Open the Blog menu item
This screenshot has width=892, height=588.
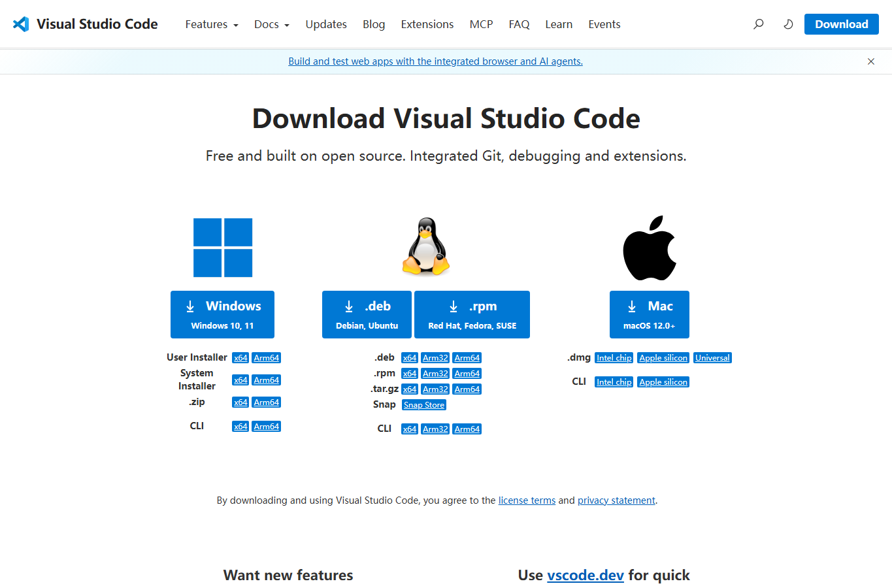pyautogui.click(x=374, y=24)
